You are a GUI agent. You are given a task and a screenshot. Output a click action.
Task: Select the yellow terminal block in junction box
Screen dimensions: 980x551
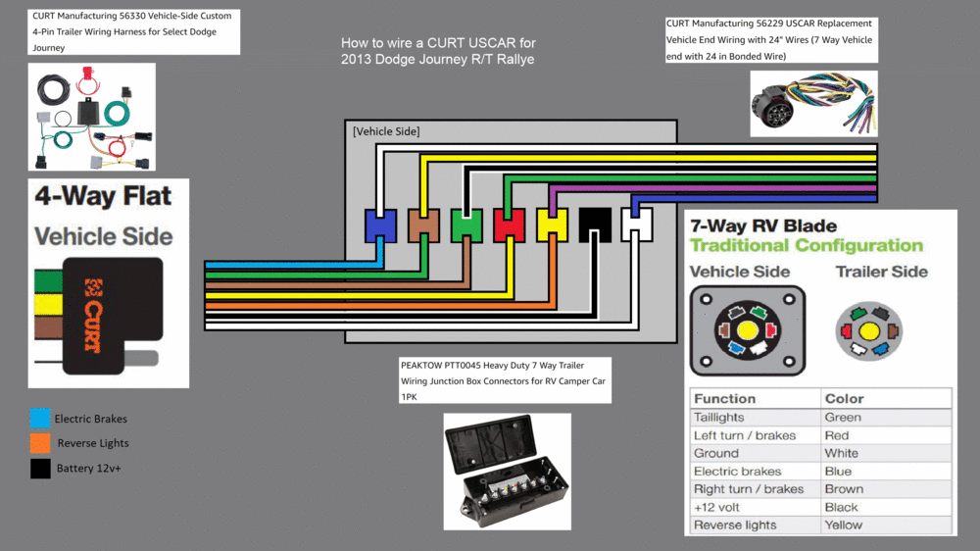point(553,225)
